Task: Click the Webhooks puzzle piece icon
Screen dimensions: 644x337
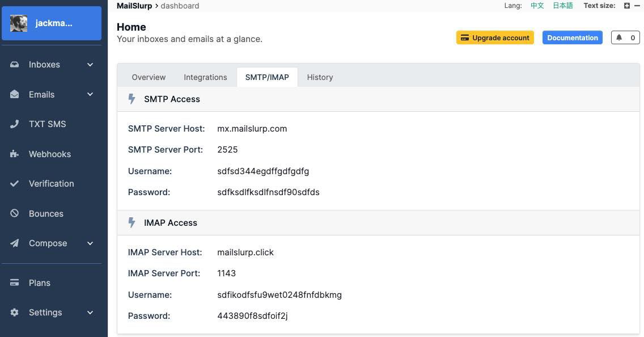Action: (15, 154)
